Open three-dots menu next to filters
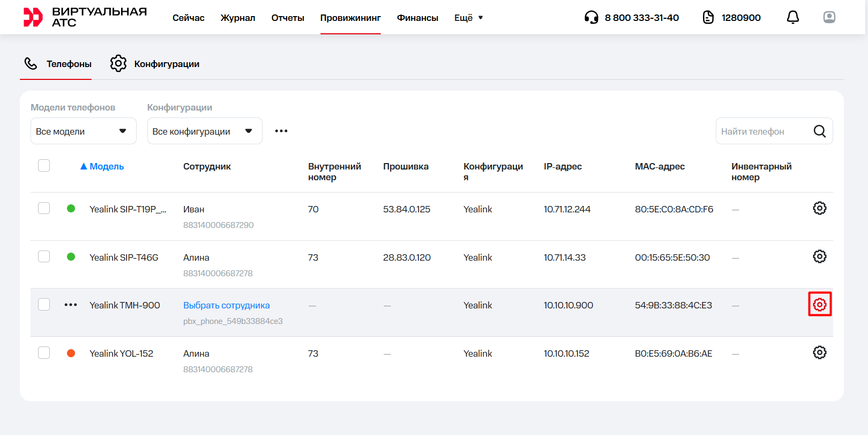This screenshot has width=868, height=435. [x=281, y=131]
